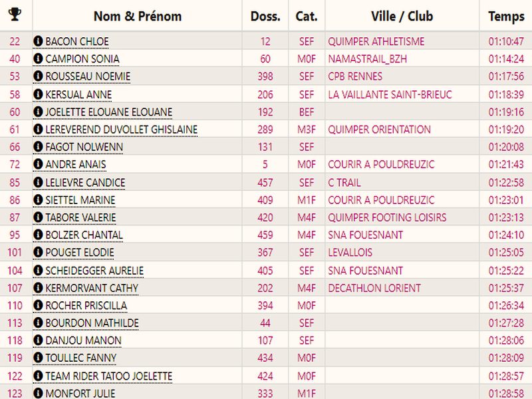The image size is (532, 399).
Task: Click info icon beside FAGOT NOLWENN
Action: click(x=38, y=147)
